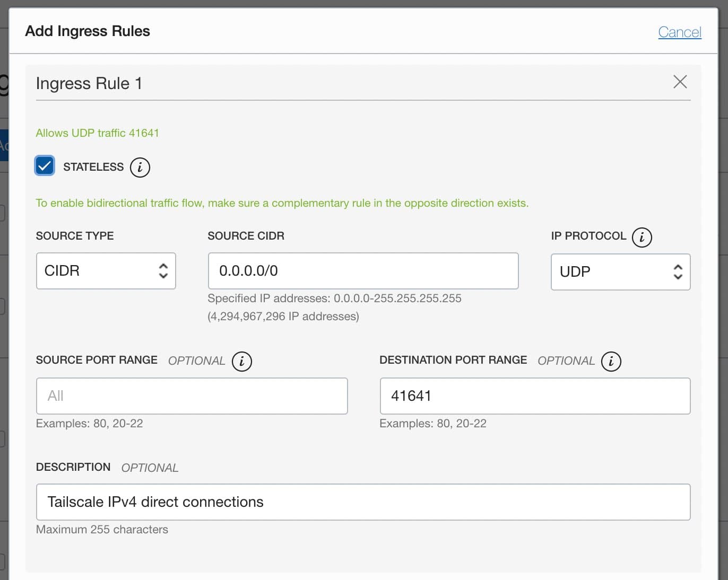Select the green bidirectional traffic notice text
728x580 pixels.
(x=282, y=203)
